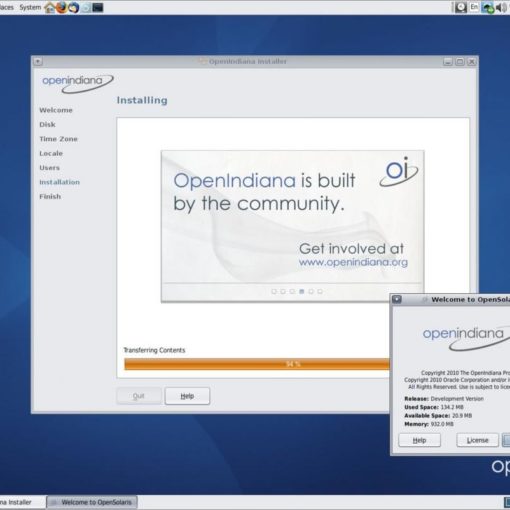Select the highlighted fourth slideshow dot
Image resolution: width=510 pixels, height=510 pixels.
[x=302, y=291]
